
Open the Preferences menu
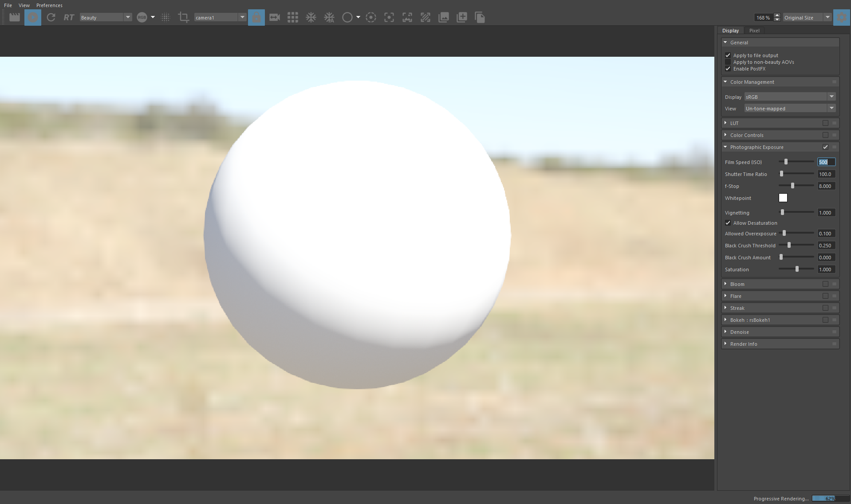tap(49, 5)
